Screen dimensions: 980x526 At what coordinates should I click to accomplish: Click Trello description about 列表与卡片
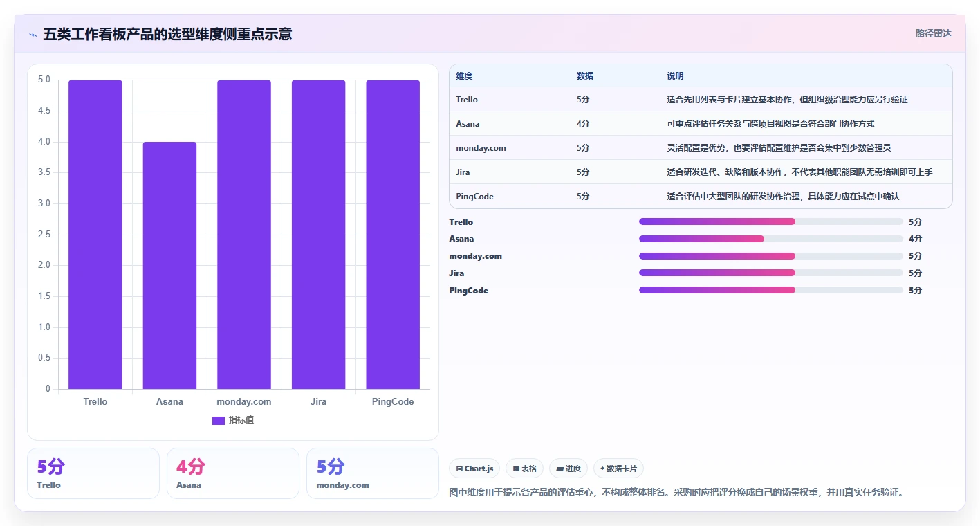(x=787, y=100)
